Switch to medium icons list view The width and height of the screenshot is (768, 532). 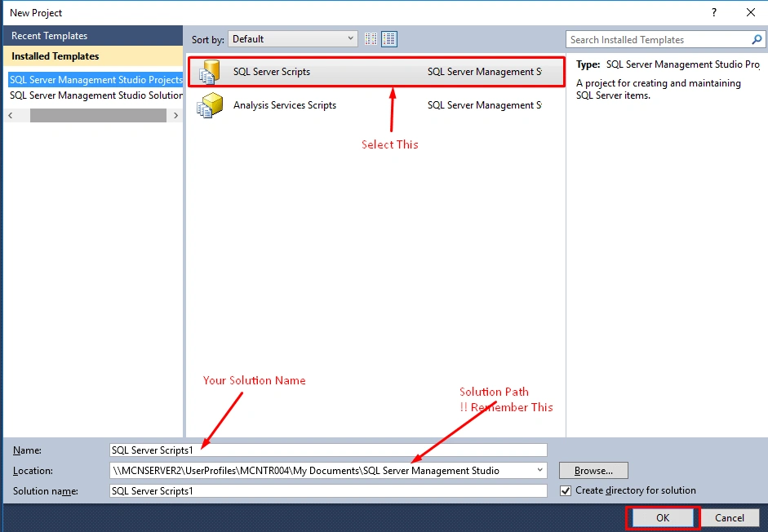click(x=389, y=39)
